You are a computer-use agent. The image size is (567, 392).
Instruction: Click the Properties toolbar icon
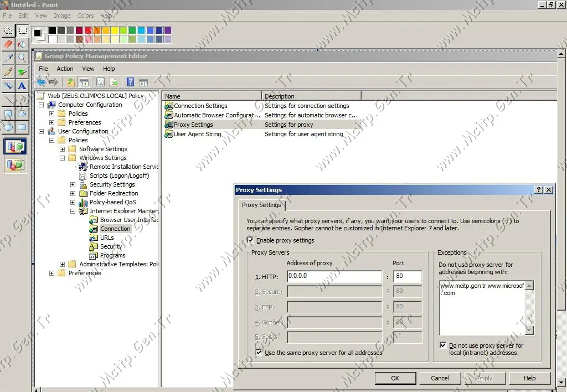(101, 82)
